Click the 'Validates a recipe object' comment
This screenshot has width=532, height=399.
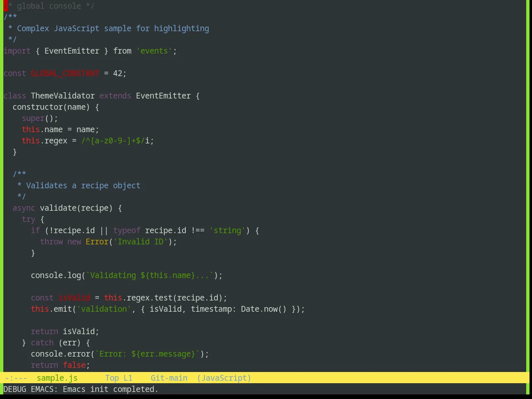83,185
